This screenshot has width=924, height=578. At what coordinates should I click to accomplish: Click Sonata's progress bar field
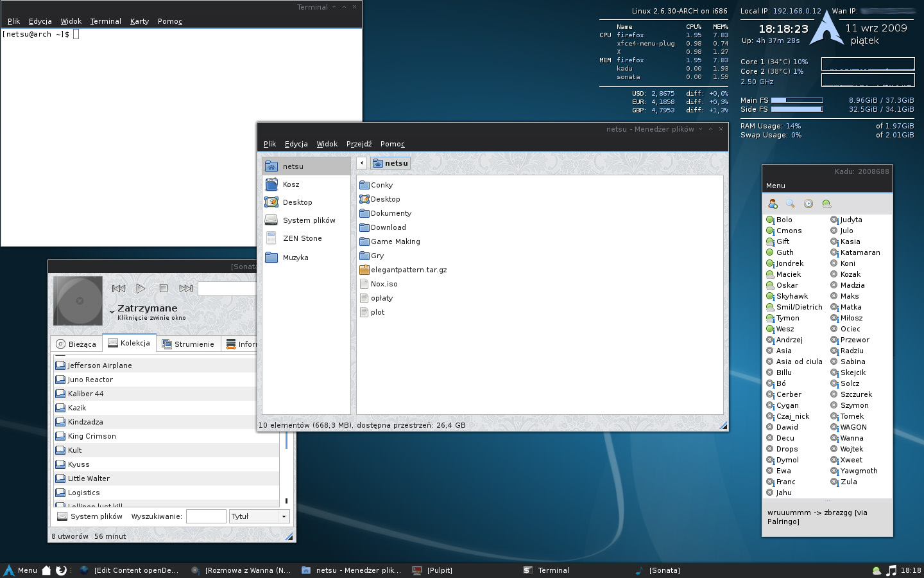pyautogui.click(x=227, y=289)
